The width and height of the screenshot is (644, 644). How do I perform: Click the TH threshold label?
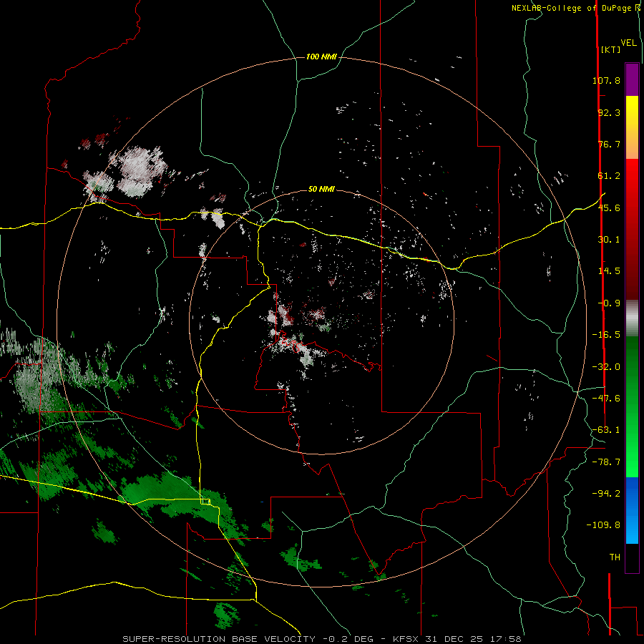(x=615, y=557)
